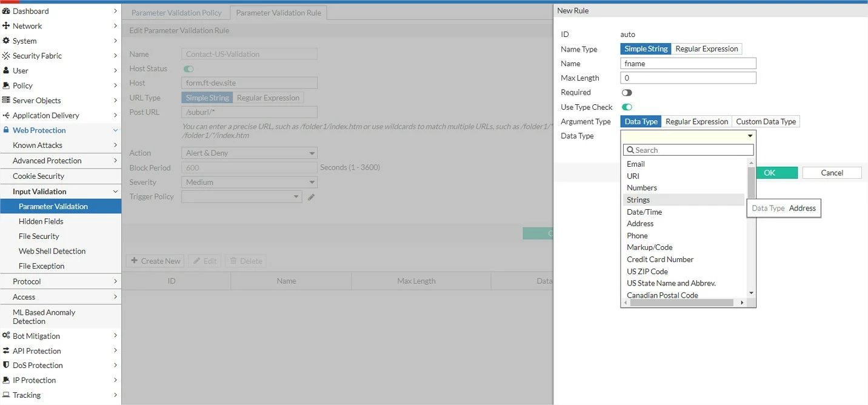Click the Server Objects icon
Screen dimensions: 868x405
pyautogui.click(x=6, y=100)
